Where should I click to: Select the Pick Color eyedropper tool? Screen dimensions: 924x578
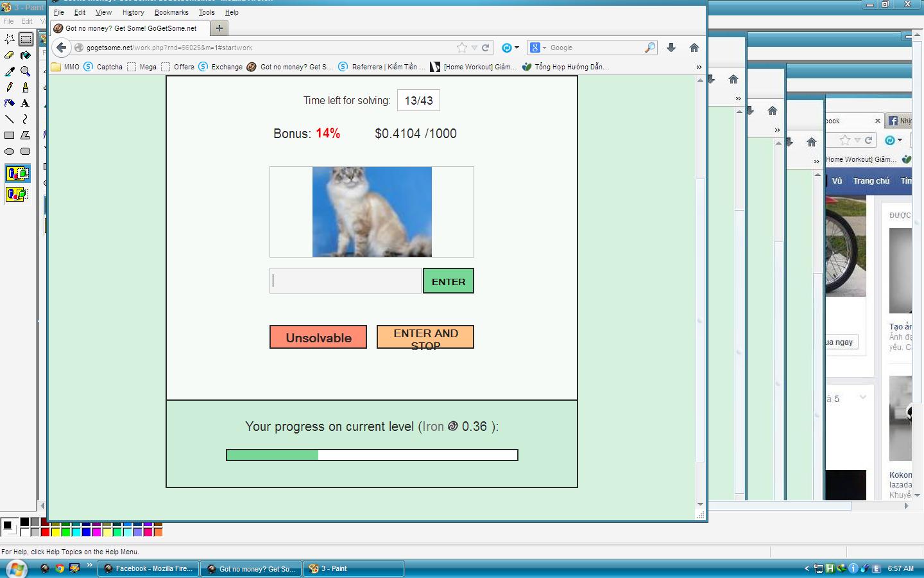10,71
